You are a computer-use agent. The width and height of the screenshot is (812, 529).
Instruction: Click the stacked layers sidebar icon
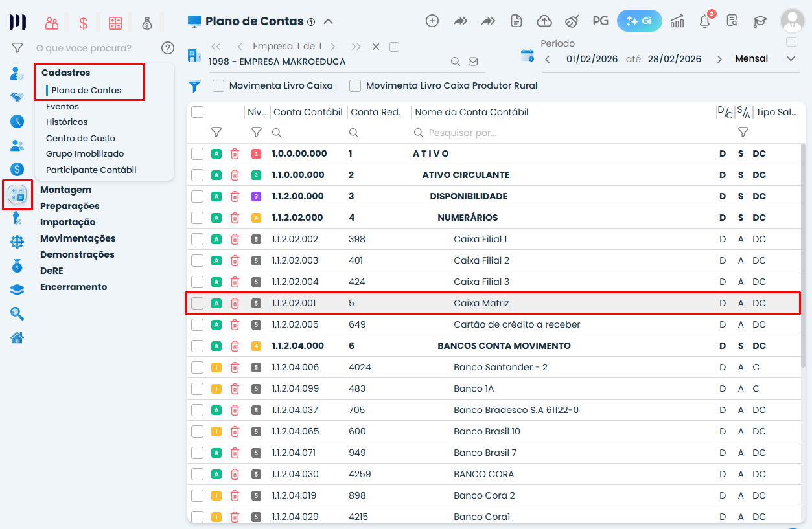click(x=17, y=289)
